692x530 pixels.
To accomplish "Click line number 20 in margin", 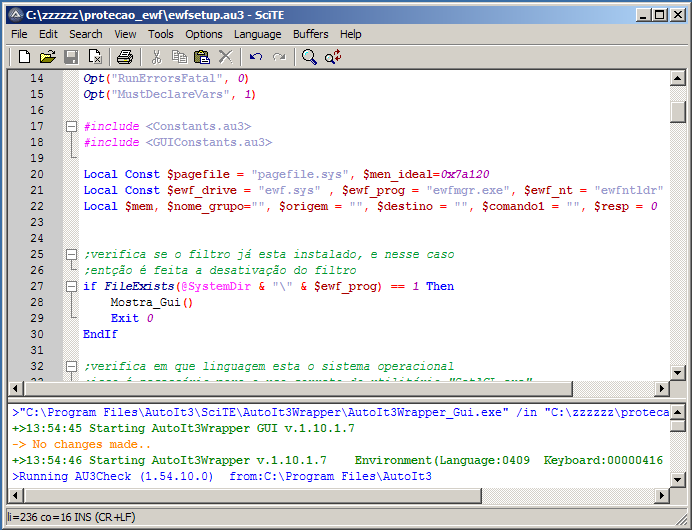I will tap(37, 174).
